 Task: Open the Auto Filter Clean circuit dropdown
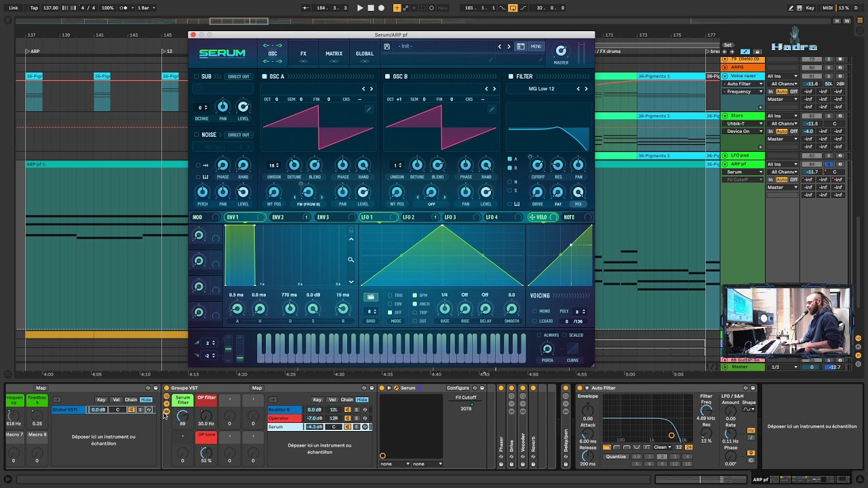tap(663, 447)
